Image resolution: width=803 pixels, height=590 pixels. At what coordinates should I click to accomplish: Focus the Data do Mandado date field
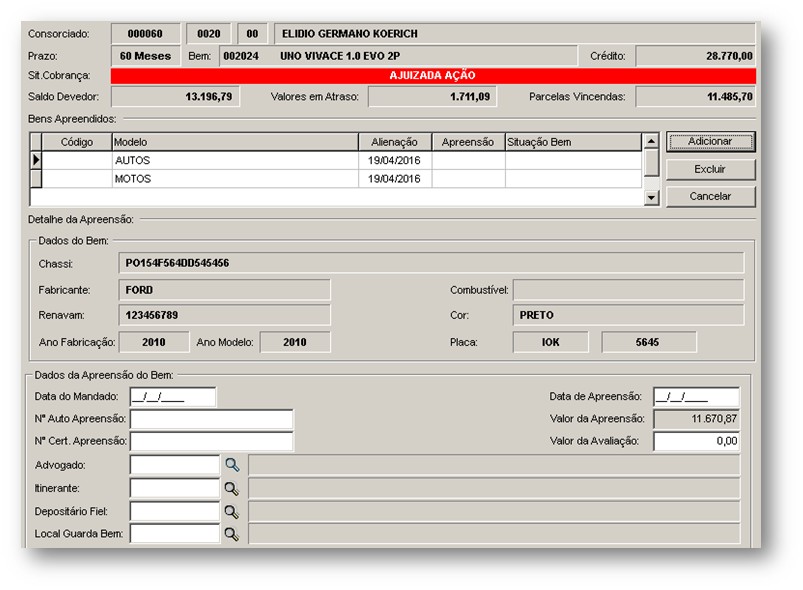point(173,397)
